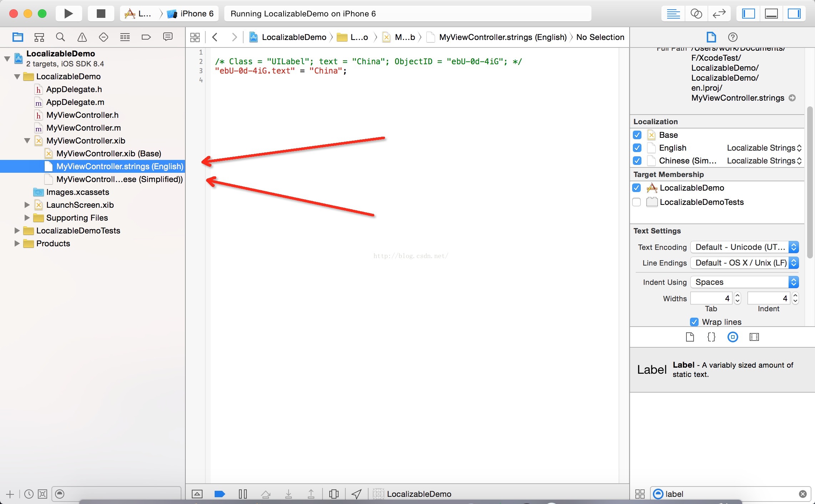Viewport: 815px width, 504px height.
Task: Toggle the Debug area panel
Action: click(x=771, y=14)
